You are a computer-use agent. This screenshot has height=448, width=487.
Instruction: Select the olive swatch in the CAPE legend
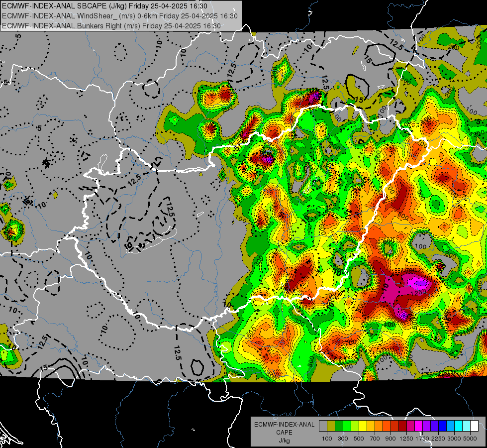pyautogui.click(x=331, y=426)
